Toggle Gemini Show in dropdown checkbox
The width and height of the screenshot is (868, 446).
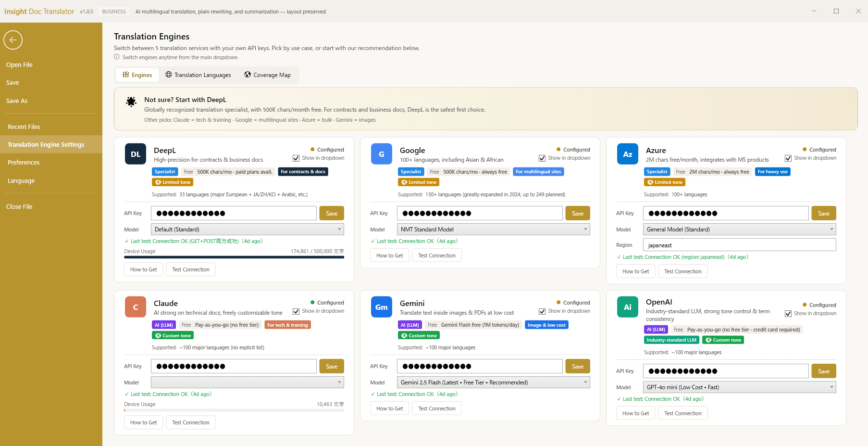point(542,311)
